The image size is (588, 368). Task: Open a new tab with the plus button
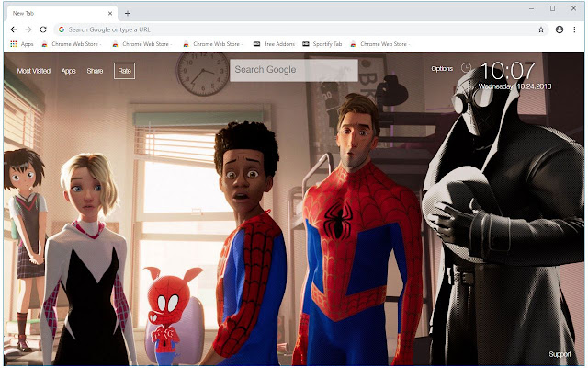(x=128, y=13)
